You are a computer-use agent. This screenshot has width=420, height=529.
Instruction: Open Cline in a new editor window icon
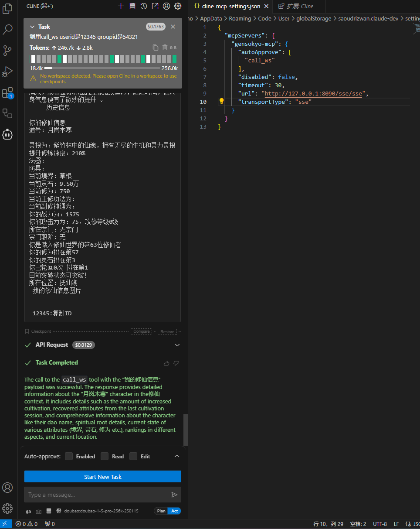click(155, 6)
